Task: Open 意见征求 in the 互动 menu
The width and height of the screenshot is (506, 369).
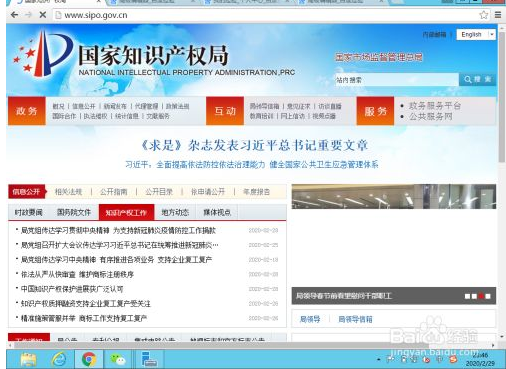Action: click(x=298, y=106)
